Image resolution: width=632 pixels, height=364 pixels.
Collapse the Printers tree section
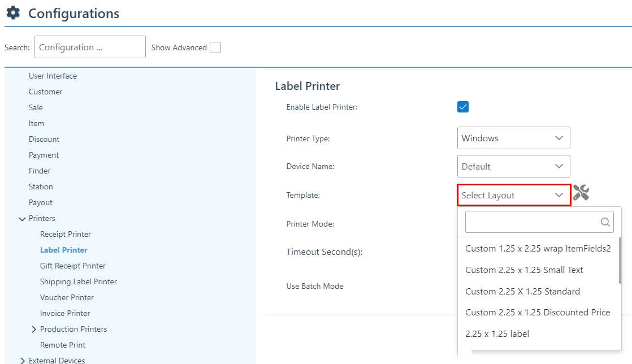(x=22, y=219)
